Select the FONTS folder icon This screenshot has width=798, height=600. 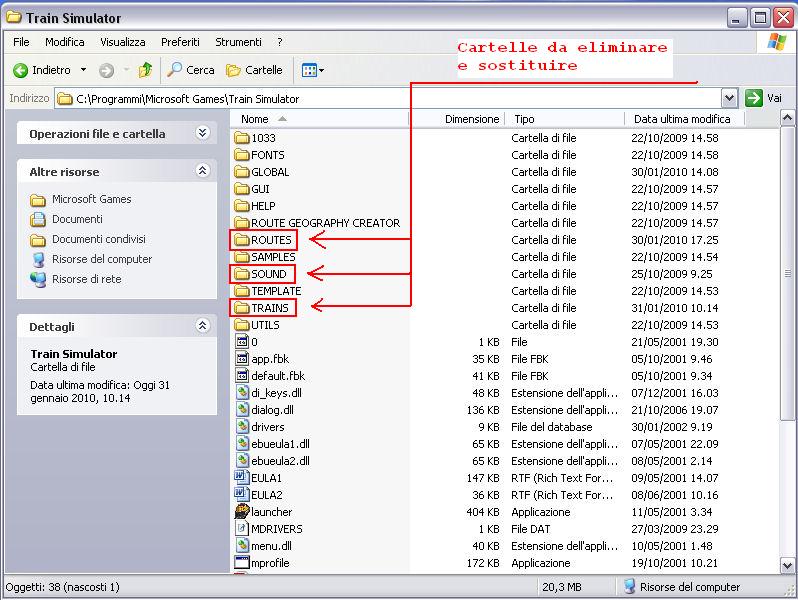click(x=242, y=155)
